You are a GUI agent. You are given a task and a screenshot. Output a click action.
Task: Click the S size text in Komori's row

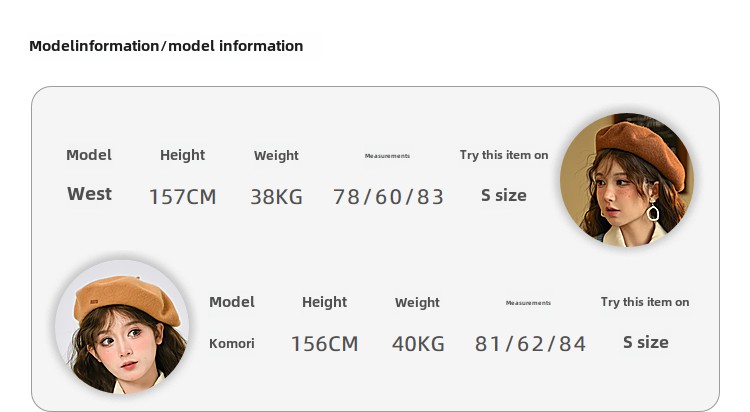click(x=646, y=342)
